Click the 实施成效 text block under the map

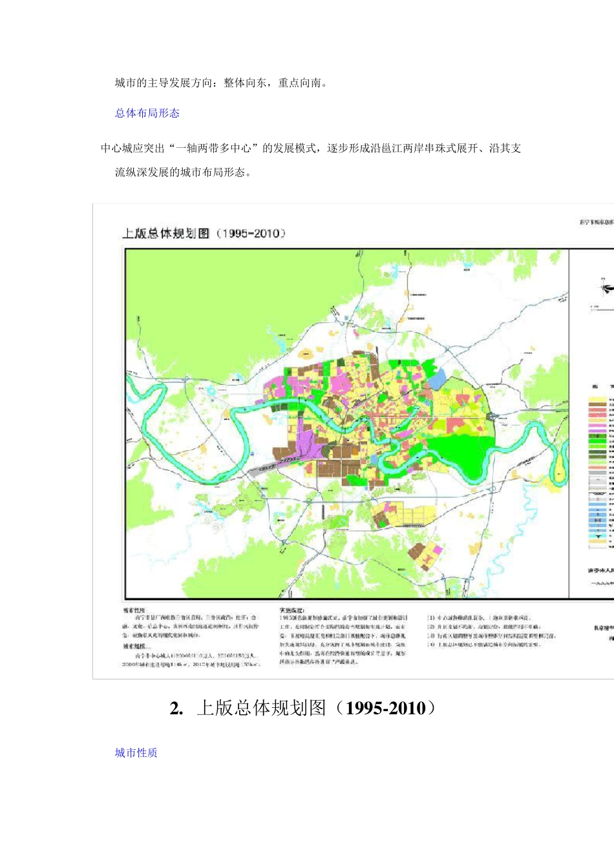[343, 636]
